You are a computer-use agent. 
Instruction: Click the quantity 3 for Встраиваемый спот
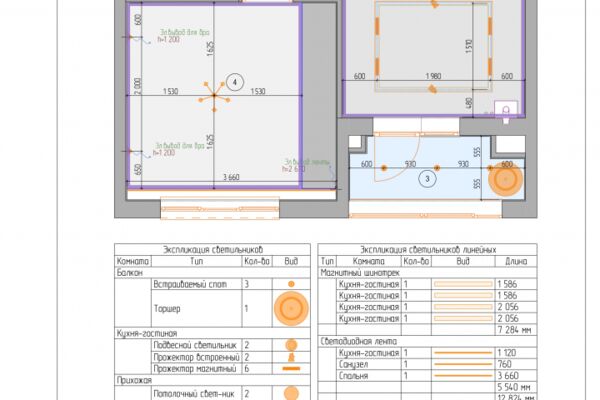pyautogui.click(x=257, y=284)
